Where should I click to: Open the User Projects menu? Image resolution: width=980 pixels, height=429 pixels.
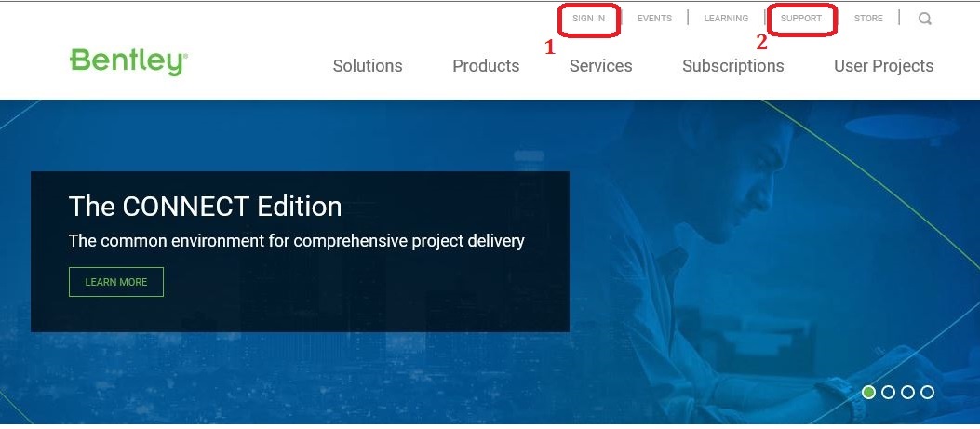[x=884, y=66]
